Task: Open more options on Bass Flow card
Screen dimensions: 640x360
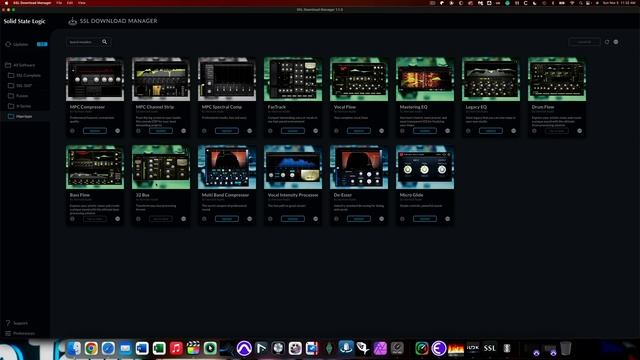Action: 118,219
